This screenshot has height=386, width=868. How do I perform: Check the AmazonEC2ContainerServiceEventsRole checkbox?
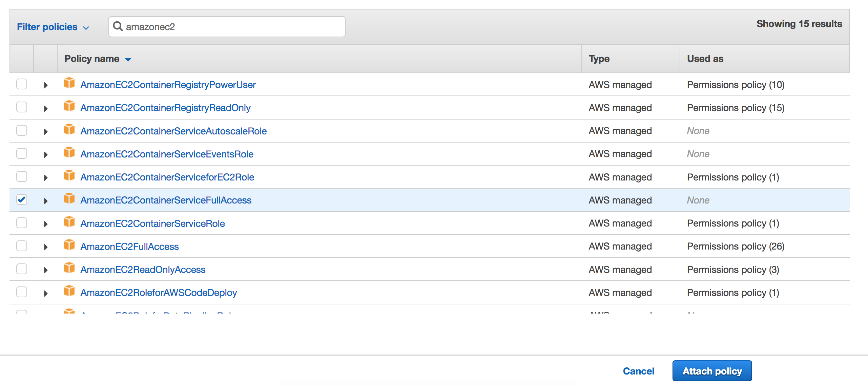click(22, 153)
